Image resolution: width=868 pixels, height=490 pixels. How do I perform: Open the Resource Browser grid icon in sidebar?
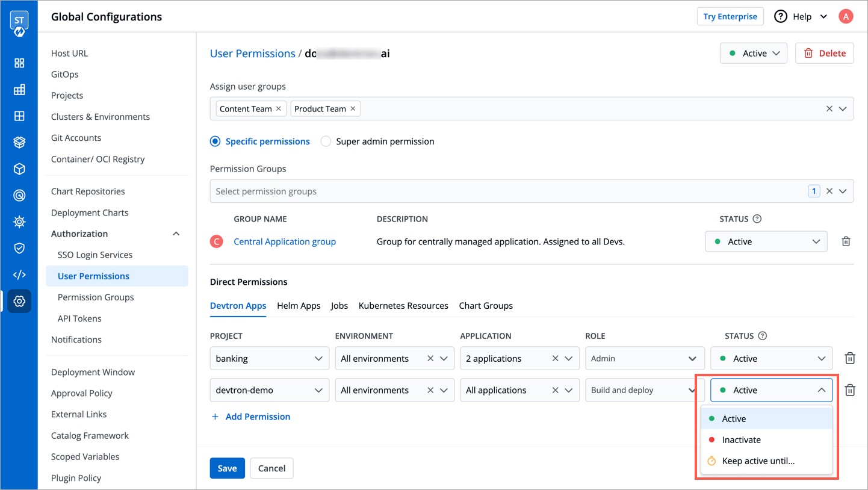click(x=19, y=116)
